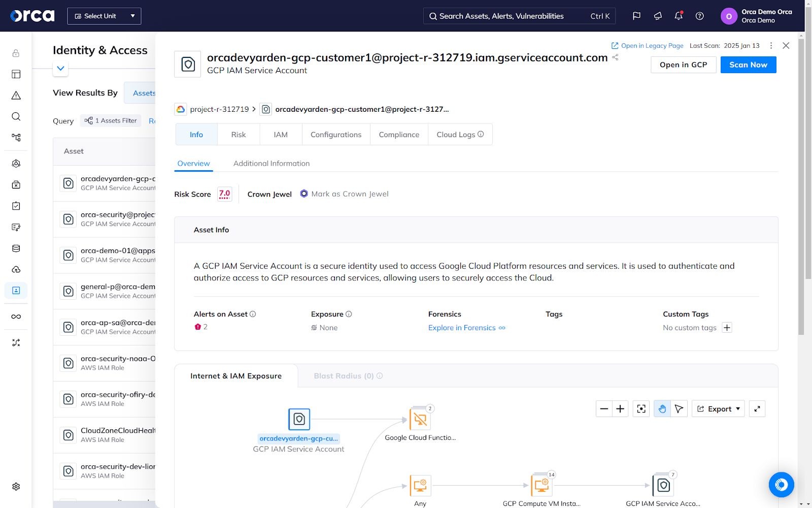
Task: Click the Scan Now button
Action: point(748,65)
